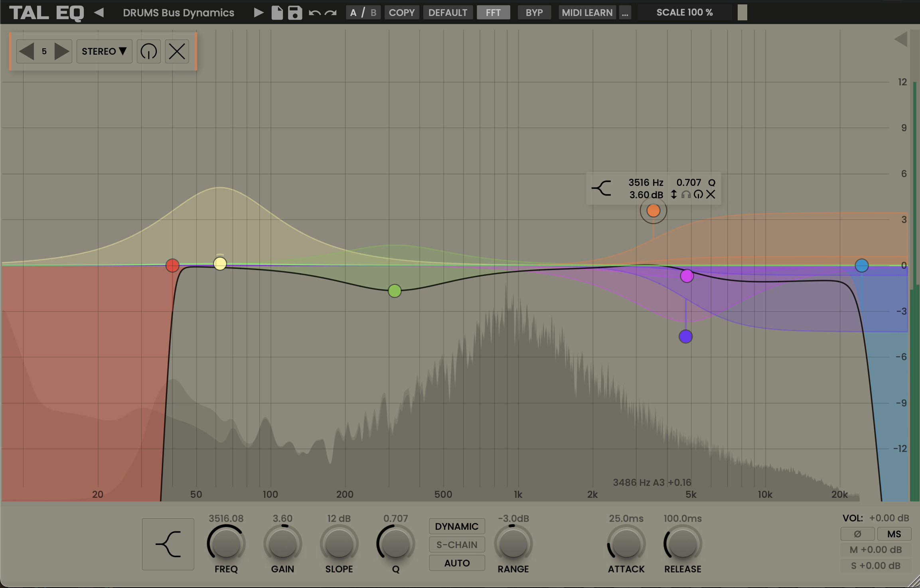Open the filter type shelf icon selector
Image resolution: width=920 pixels, height=588 pixels.
click(x=168, y=544)
